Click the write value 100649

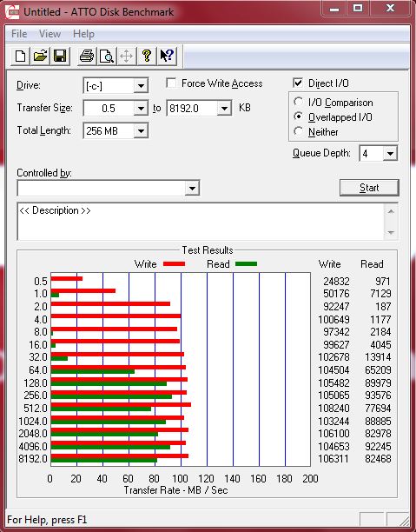(333, 319)
